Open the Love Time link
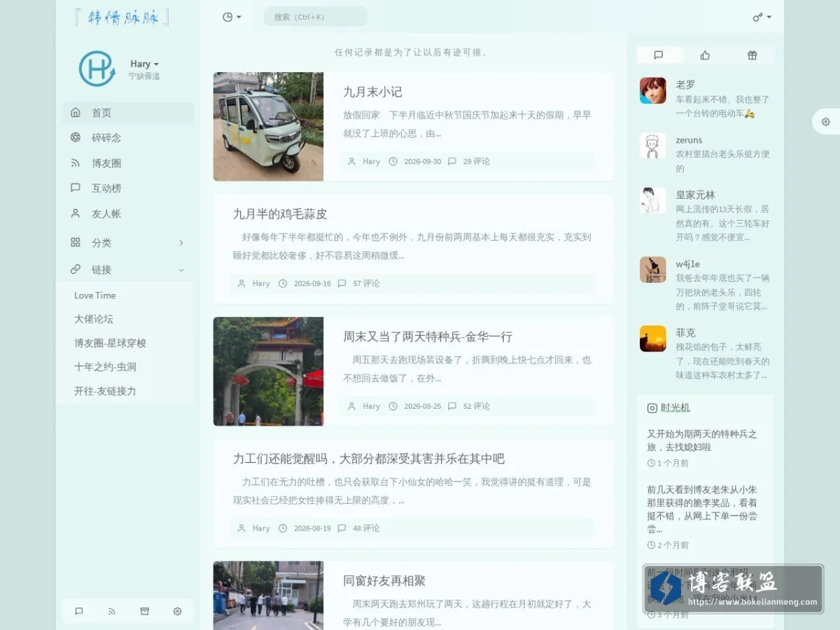The width and height of the screenshot is (840, 630). click(95, 295)
